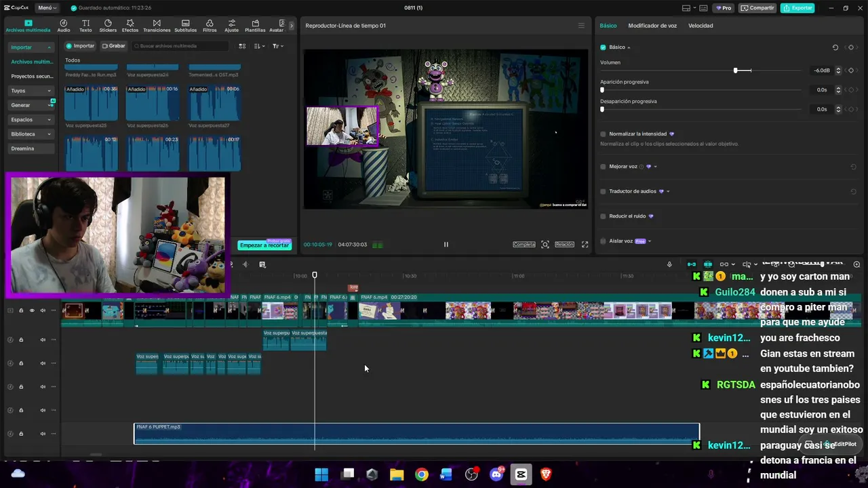
Task: Adjust the Volumen slider handle
Action: click(x=736, y=70)
